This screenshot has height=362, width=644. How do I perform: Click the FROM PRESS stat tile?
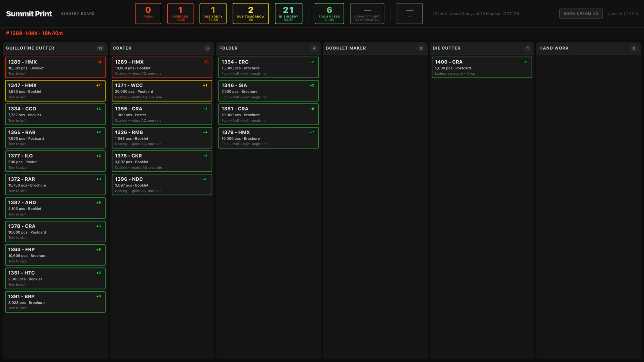(x=329, y=14)
